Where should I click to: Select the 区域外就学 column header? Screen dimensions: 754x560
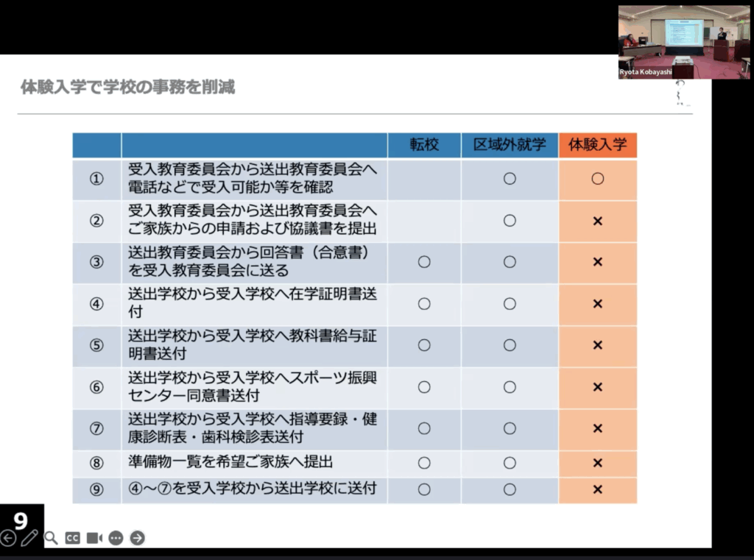[510, 145]
